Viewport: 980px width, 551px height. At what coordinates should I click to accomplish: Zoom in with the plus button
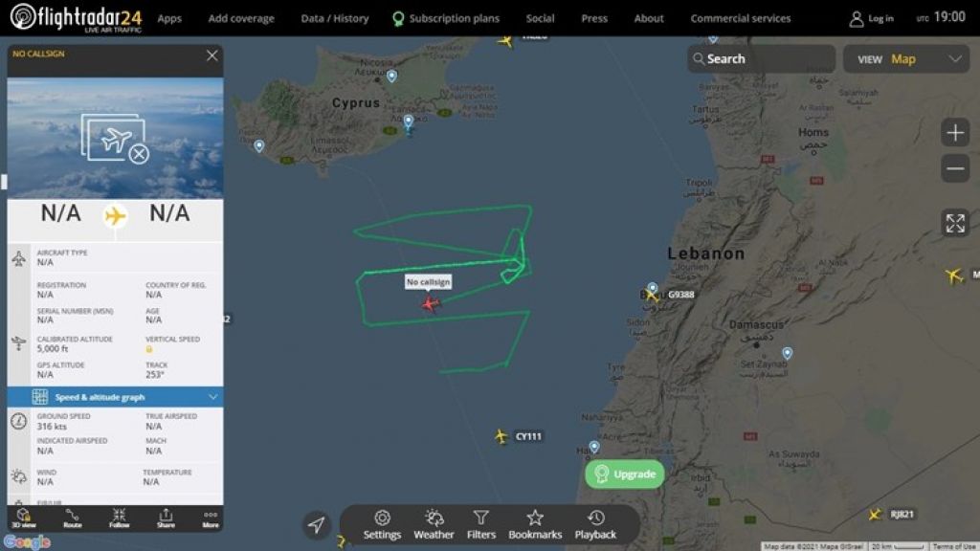[x=955, y=132]
